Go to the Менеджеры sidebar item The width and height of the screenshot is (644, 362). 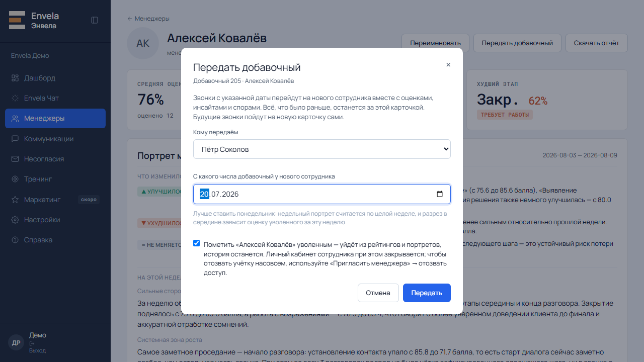click(55, 118)
